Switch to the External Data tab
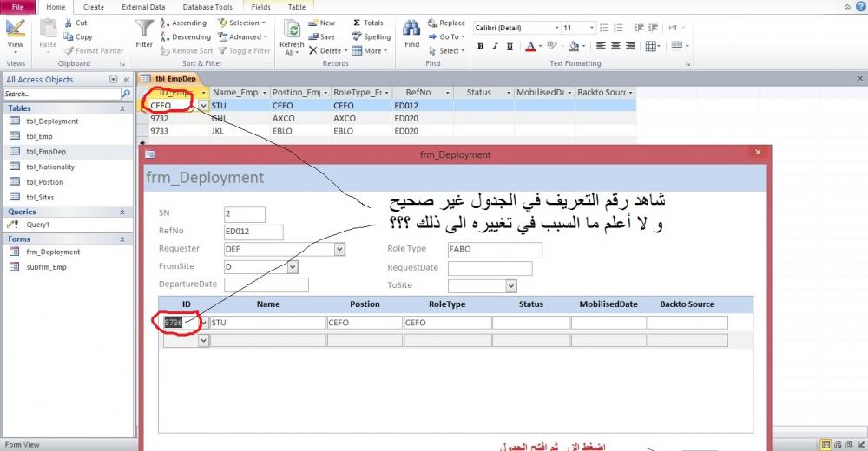This screenshot has height=451, width=868. [143, 7]
